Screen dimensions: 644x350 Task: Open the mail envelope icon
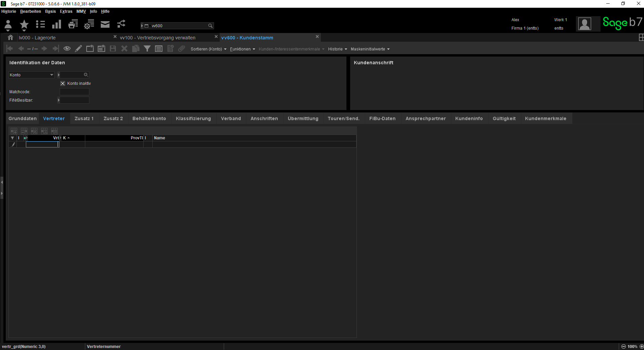coord(105,24)
